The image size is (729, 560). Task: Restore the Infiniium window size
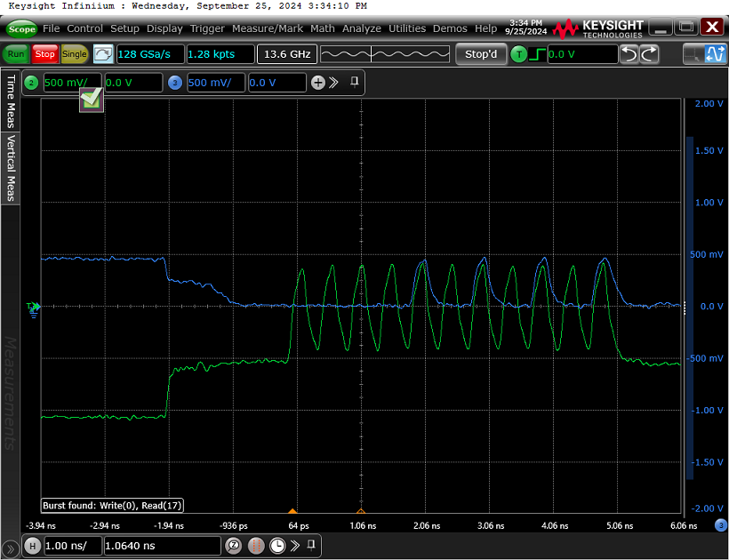[x=686, y=27]
